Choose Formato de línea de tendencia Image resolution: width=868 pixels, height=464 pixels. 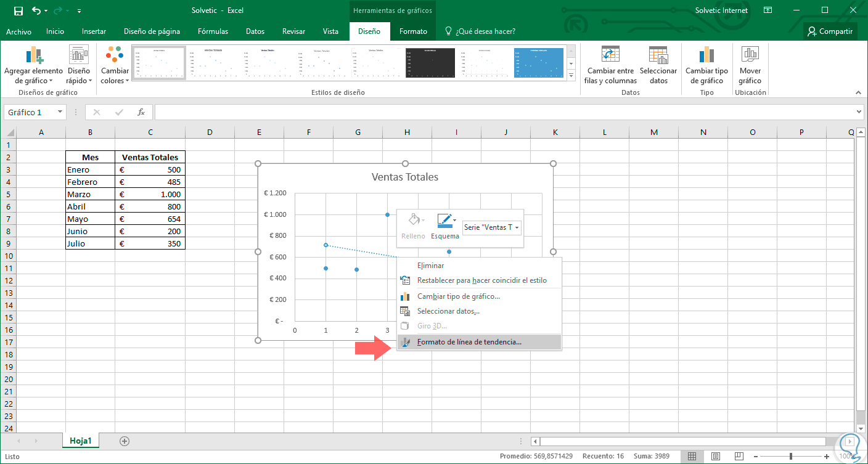click(x=469, y=342)
